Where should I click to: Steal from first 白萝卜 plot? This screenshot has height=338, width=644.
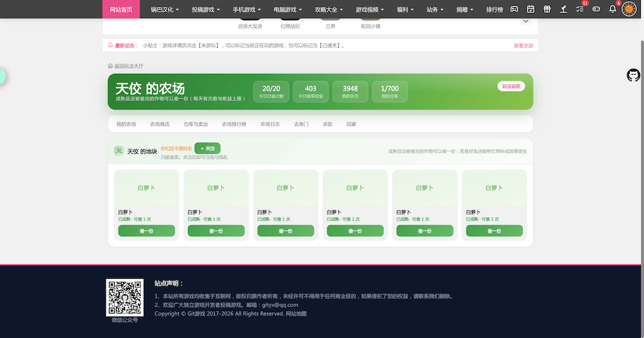coord(147,231)
